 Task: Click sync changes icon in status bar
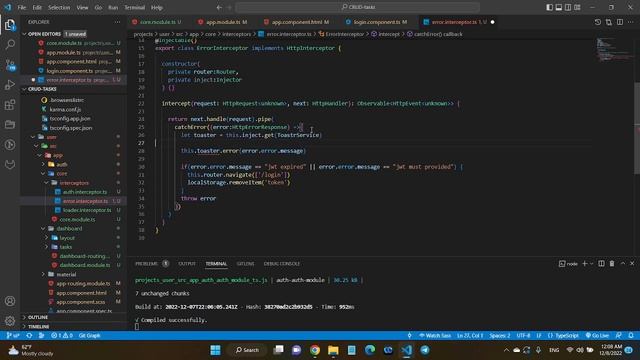click(29, 336)
